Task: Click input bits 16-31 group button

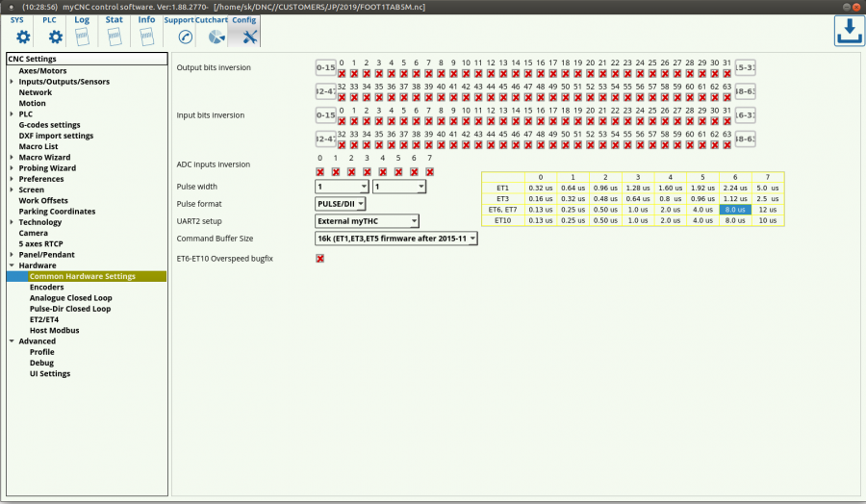Action: tap(745, 114)
